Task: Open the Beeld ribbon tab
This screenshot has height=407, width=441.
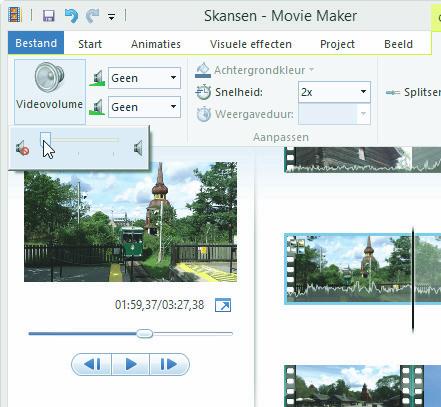Action: click(398, 44)
